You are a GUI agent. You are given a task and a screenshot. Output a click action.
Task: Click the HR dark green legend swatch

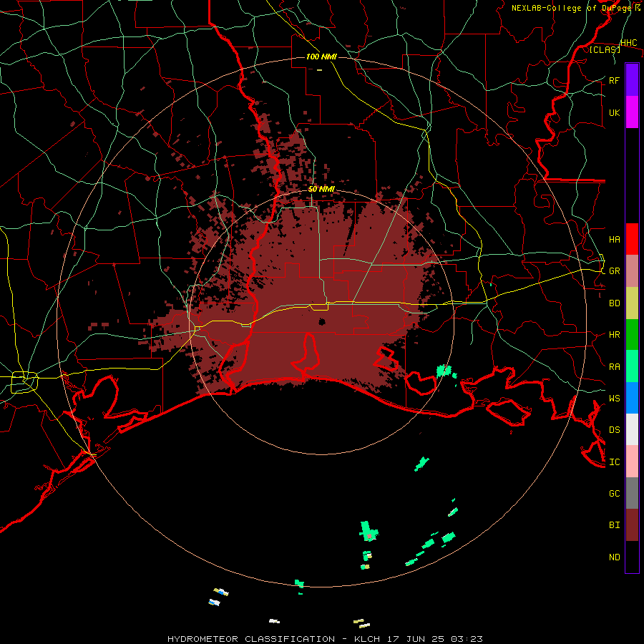(x=632, y=334)
